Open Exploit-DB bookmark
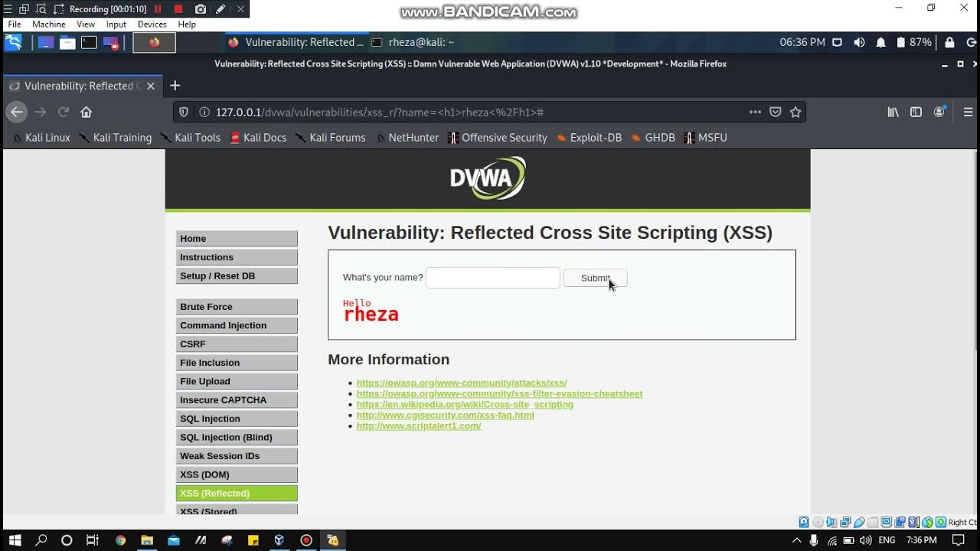Image resolution: width=980 pixels, height=551 pixels. [589, 138]
